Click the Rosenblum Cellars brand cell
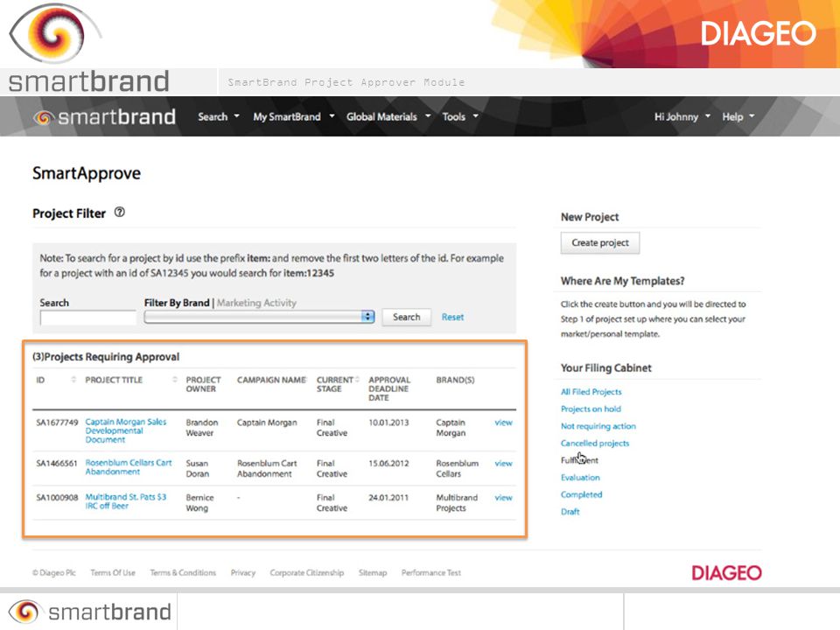Screen dimensions: 840x630 click(x=457, y=468)
